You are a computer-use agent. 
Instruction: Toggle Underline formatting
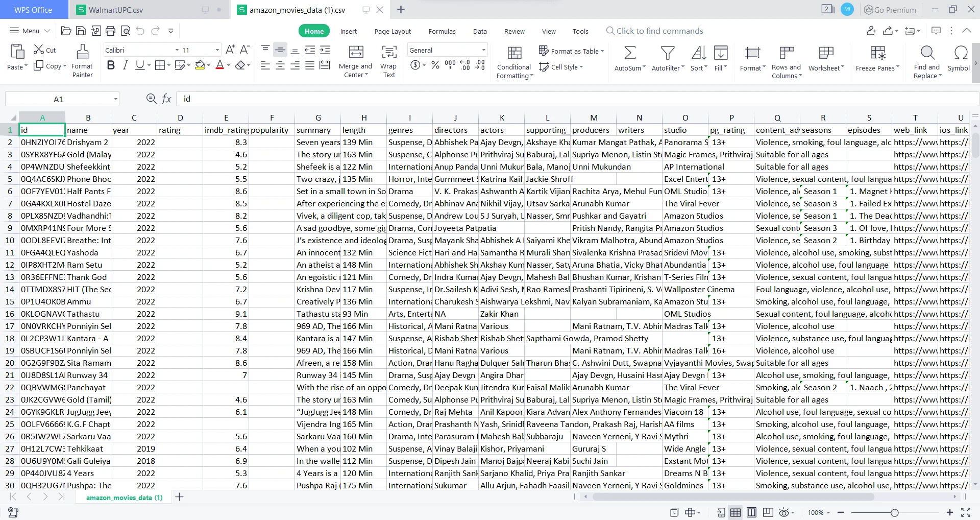click(139, 65)
